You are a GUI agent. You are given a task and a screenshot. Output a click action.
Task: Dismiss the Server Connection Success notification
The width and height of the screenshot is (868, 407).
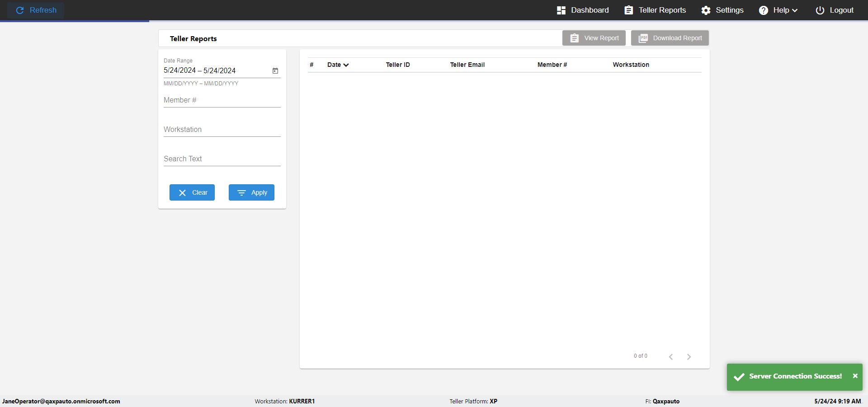855,376
